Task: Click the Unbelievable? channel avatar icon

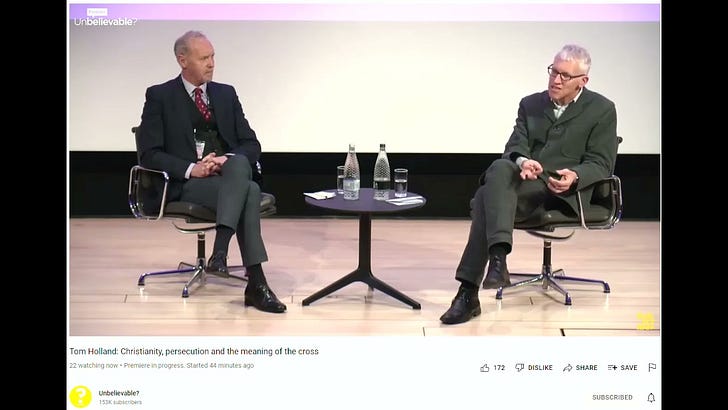Action: tap(80, 397)
